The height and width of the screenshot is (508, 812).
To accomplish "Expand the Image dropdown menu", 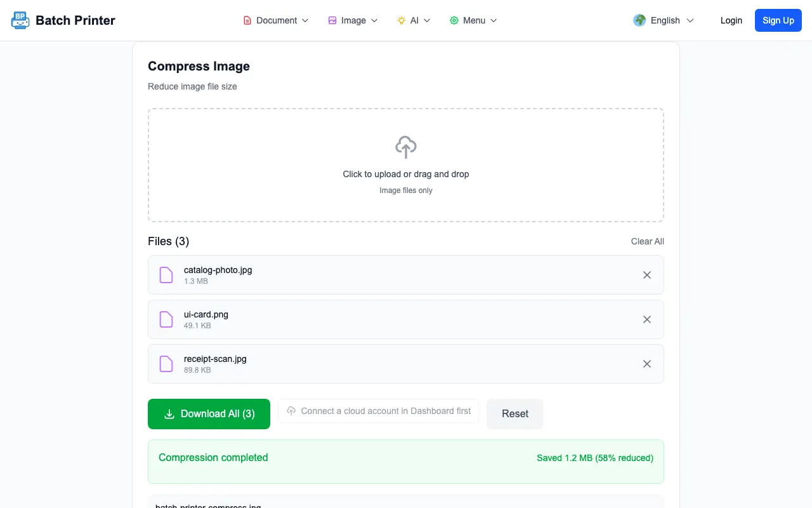I will (x=353, y=20).
